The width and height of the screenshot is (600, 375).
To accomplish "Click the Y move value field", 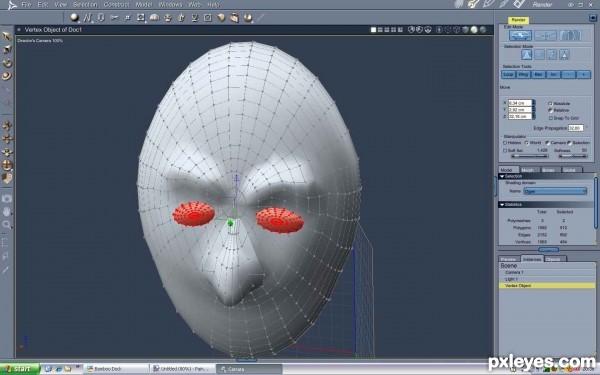I will (520, 109).
